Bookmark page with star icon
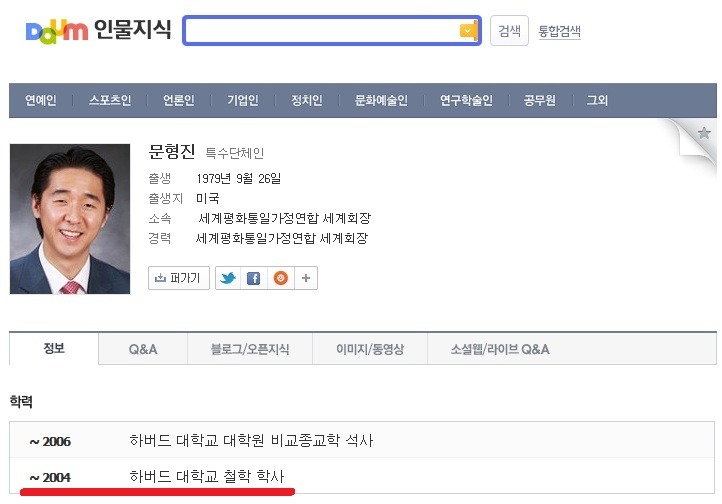This screenshot has width=722, height=504. (x=704, y=133)
